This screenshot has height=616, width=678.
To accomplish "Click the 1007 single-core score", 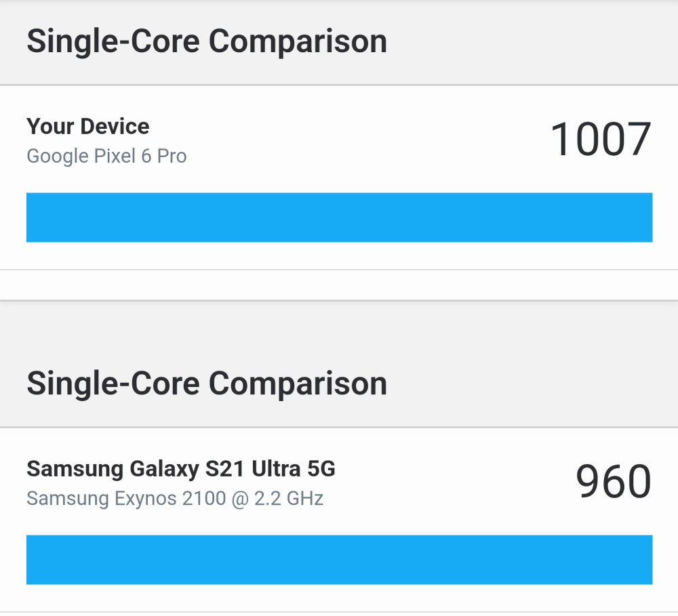I will click(601, 140).
